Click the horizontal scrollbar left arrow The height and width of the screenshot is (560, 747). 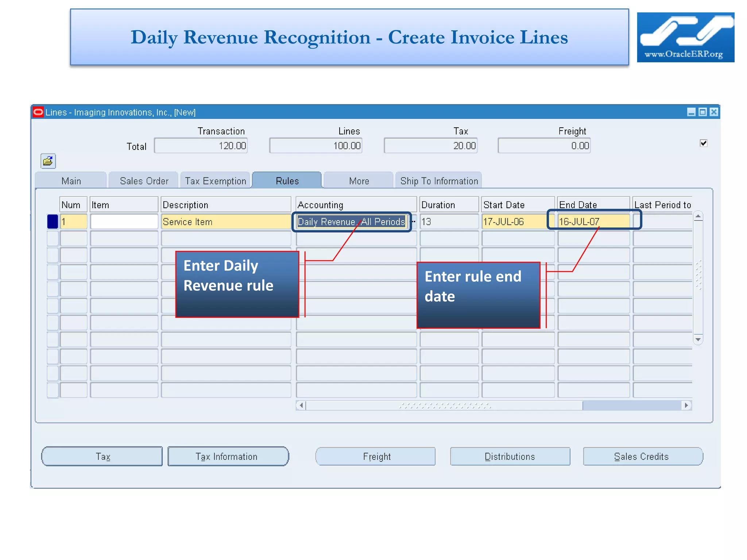click(301, 405)
